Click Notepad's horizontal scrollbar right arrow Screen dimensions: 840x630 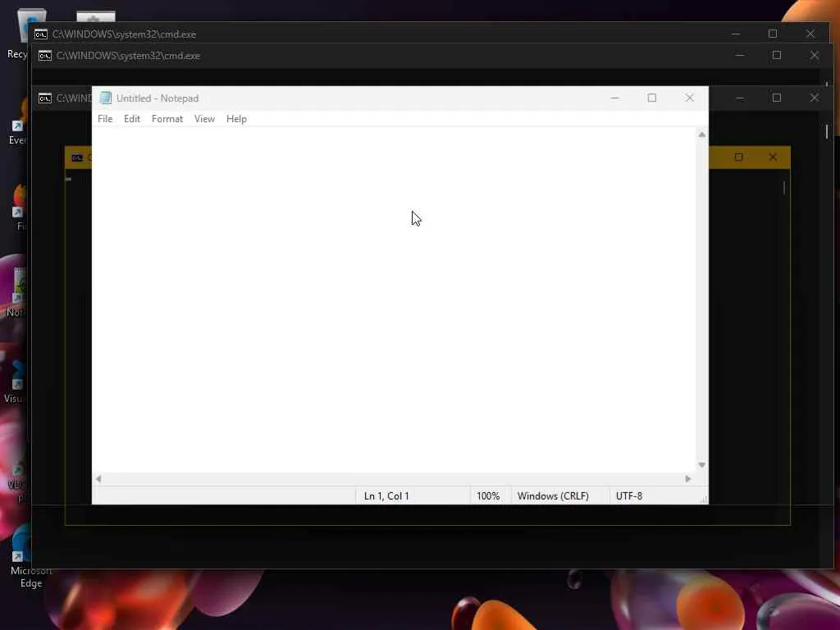(688, 479)
